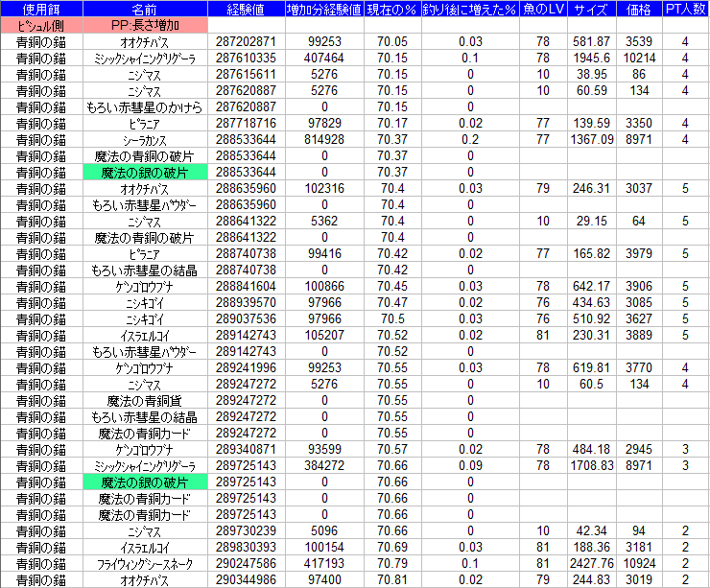Click the size cell showing 2427.76
Screen dimensions: 710x588
[590, 563]
